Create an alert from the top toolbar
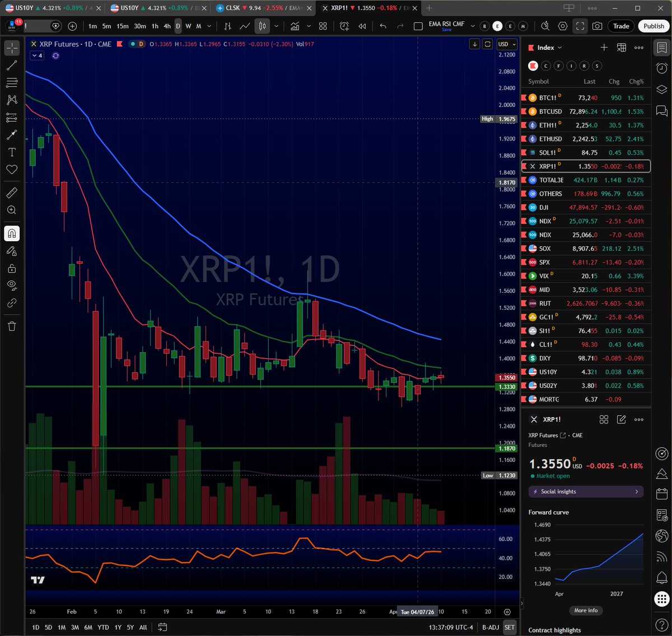 pos(344,26)
